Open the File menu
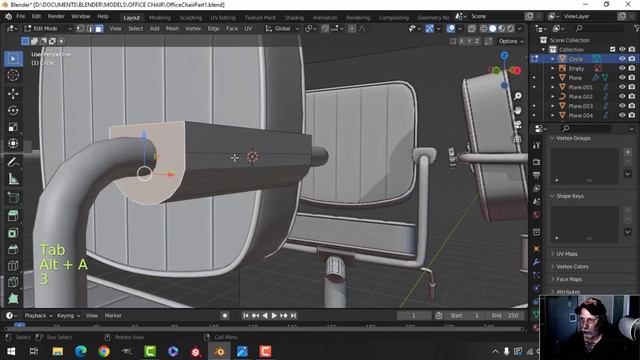This screenshot has height=360, width=640. [21, 17]
